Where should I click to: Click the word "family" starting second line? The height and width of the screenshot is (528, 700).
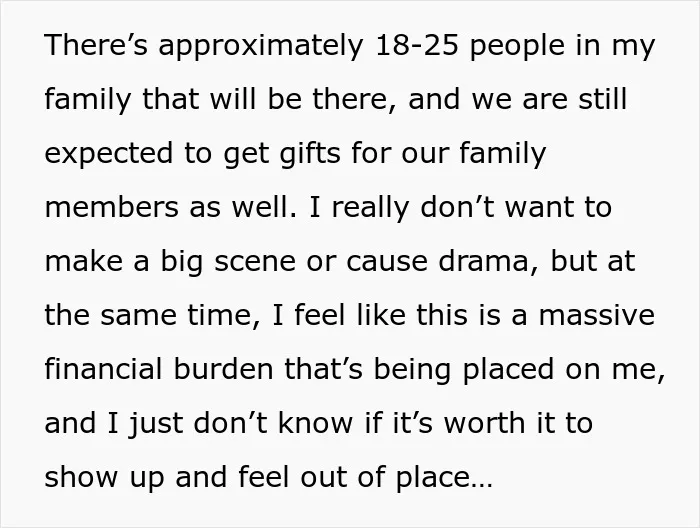coord(88,101)
